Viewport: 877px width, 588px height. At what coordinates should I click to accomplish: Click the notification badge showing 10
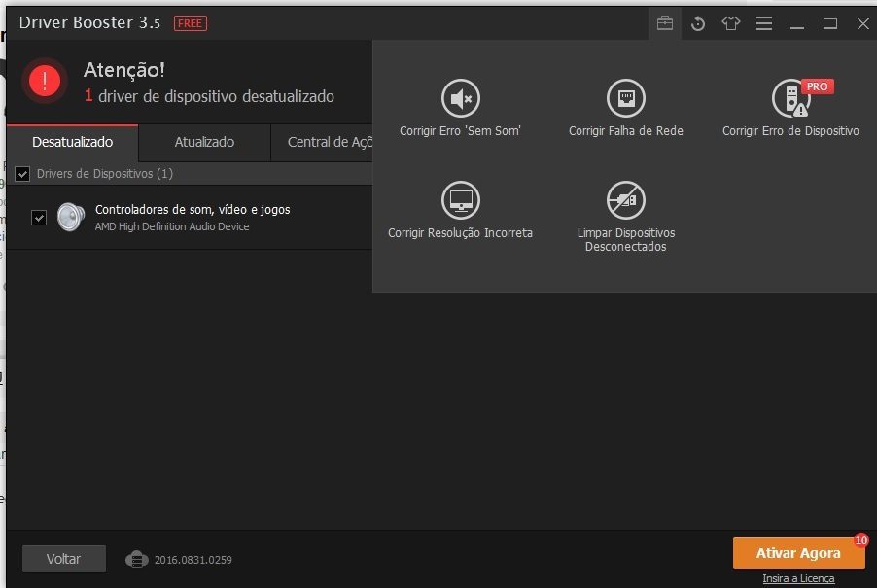pos(860,540)
